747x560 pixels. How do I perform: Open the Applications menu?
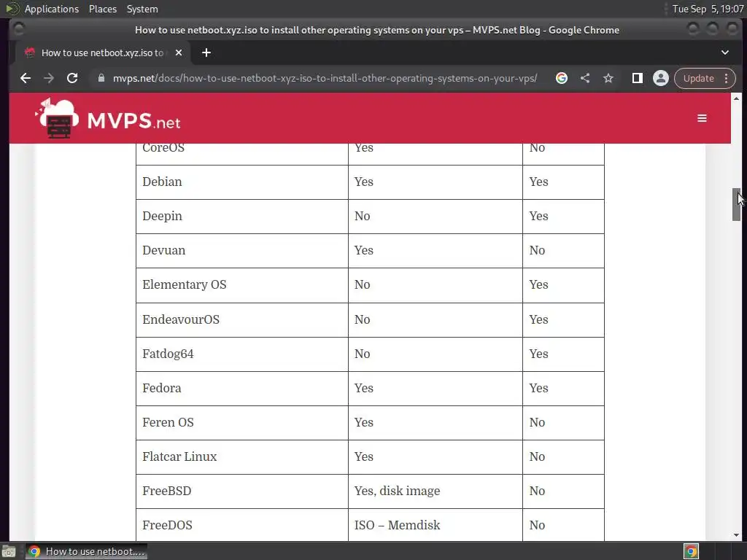52,9
